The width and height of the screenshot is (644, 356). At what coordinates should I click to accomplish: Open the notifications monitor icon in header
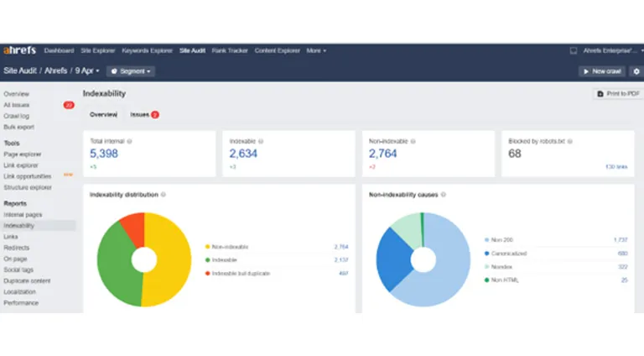(574, 50)
